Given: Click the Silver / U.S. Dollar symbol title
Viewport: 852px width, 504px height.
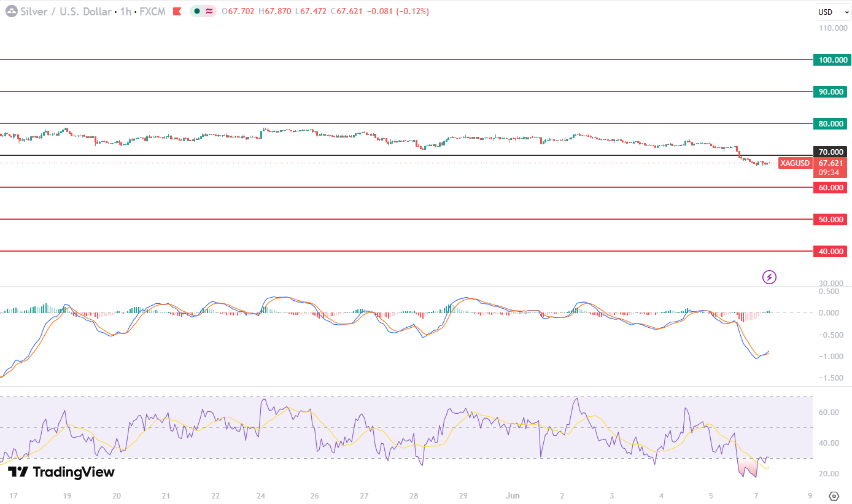Looking at the screenshot, I should [66, 11].
